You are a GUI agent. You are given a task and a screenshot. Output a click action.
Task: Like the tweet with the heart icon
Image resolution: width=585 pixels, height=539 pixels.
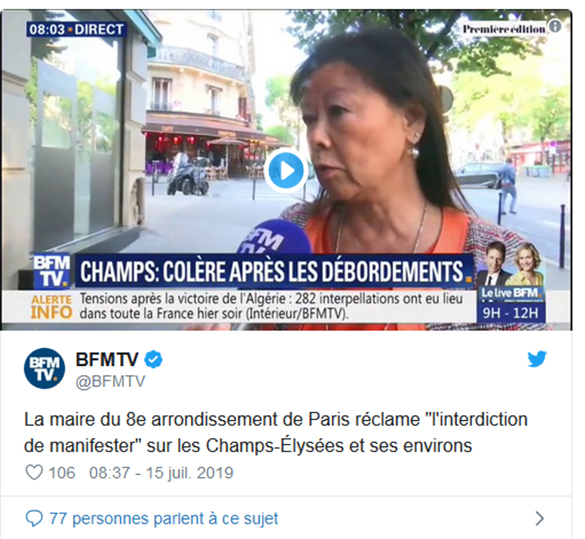[x=34, y=473]
